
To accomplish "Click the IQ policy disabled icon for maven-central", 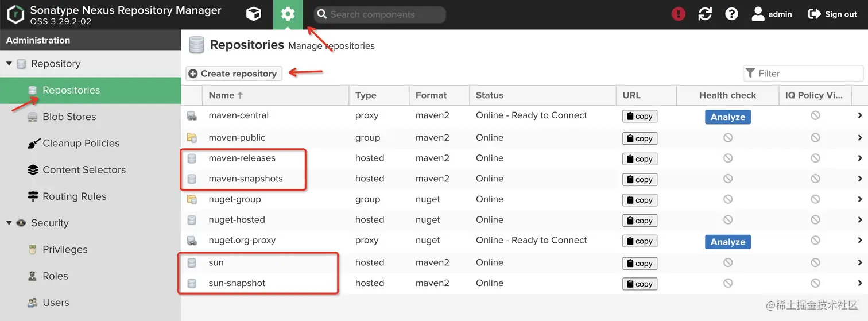I will 815,115.
